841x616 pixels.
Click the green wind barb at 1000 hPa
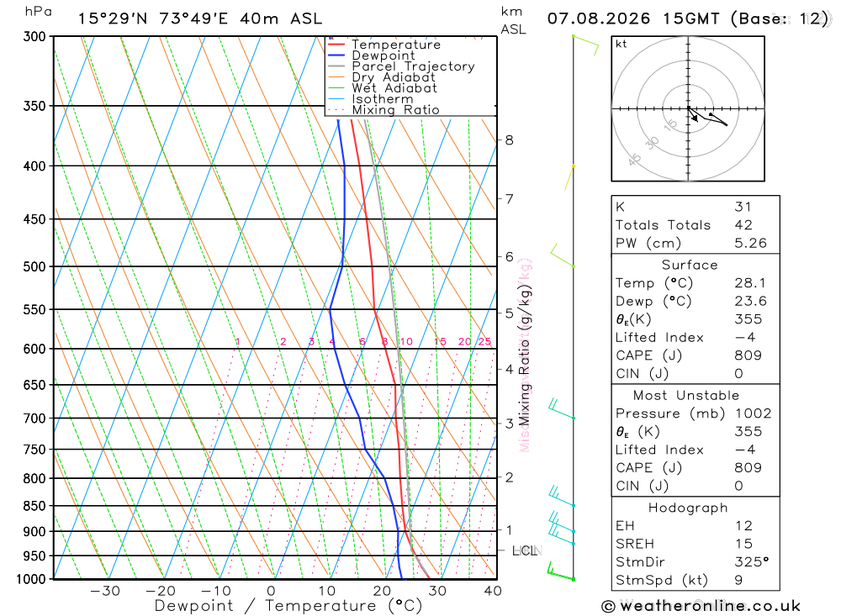pos(560,572)
